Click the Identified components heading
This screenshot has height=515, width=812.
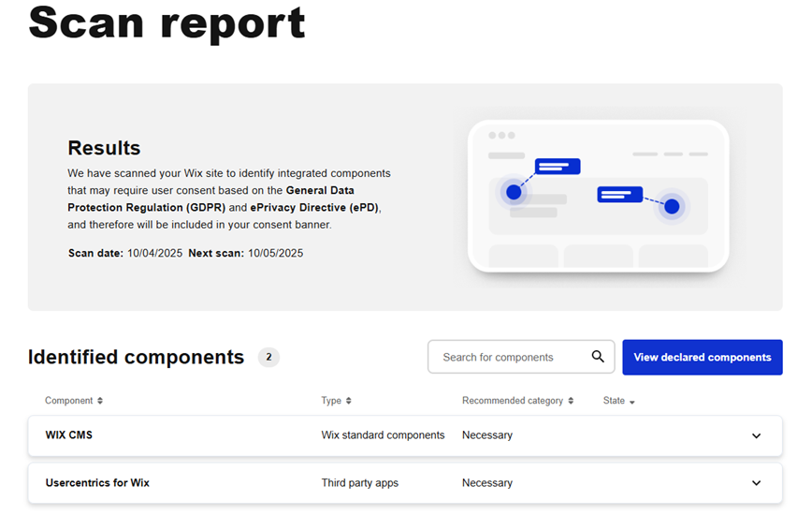click(137, 358)
